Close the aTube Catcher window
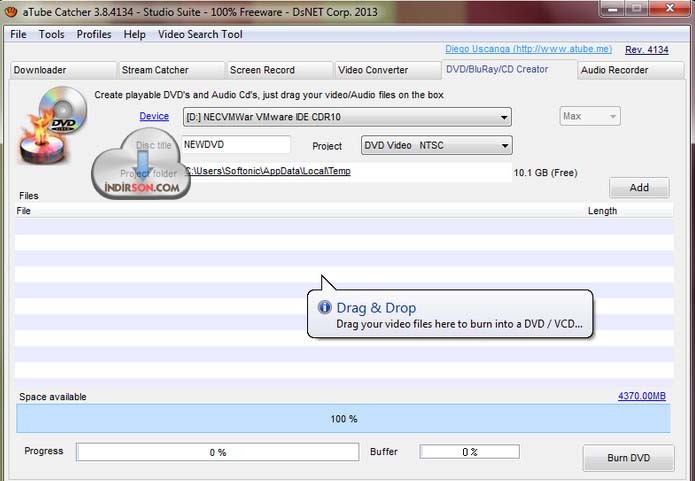The image size is (695, 481). (x=670, y=8)
